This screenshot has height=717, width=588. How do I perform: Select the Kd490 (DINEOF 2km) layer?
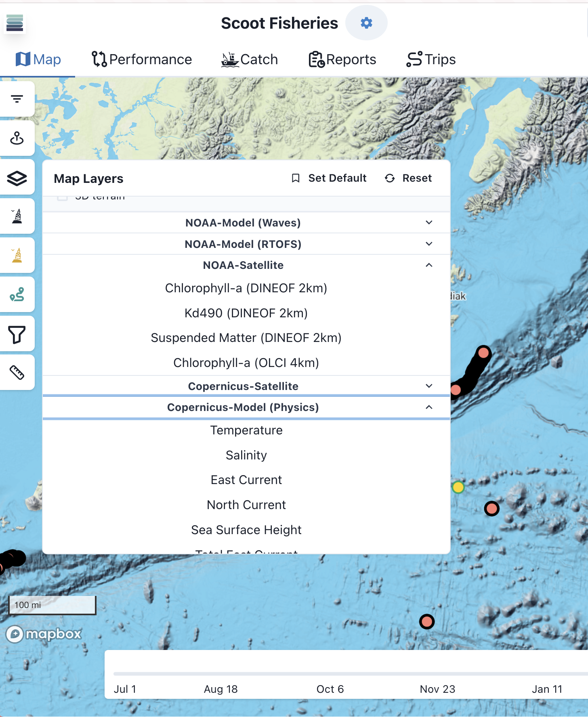click(246, 313)
